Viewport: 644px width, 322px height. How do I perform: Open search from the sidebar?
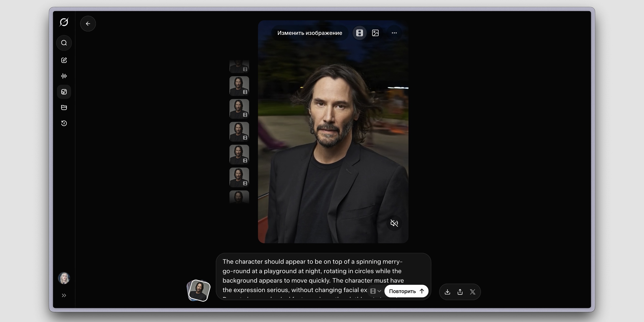pos(64,43)
